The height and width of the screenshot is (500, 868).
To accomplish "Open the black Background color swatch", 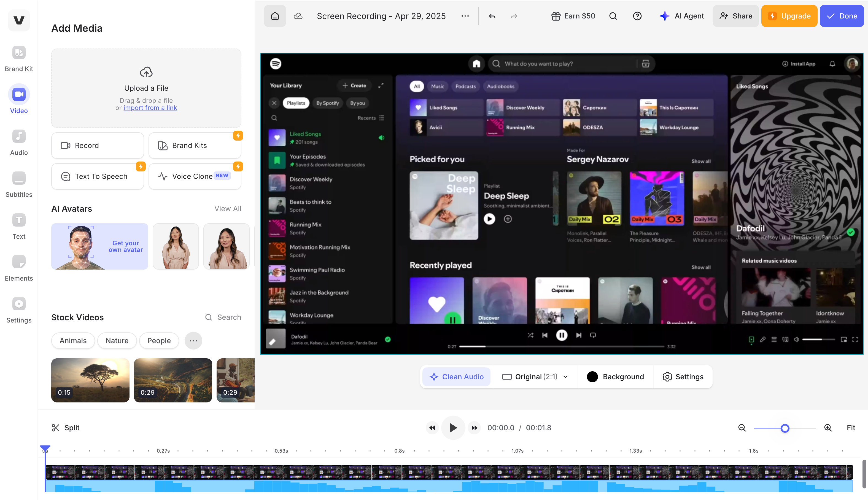I will (592, 377).
